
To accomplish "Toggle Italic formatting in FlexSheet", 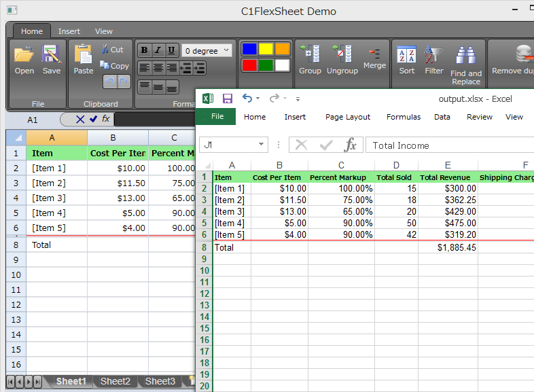I will click(x=158, y=50).
